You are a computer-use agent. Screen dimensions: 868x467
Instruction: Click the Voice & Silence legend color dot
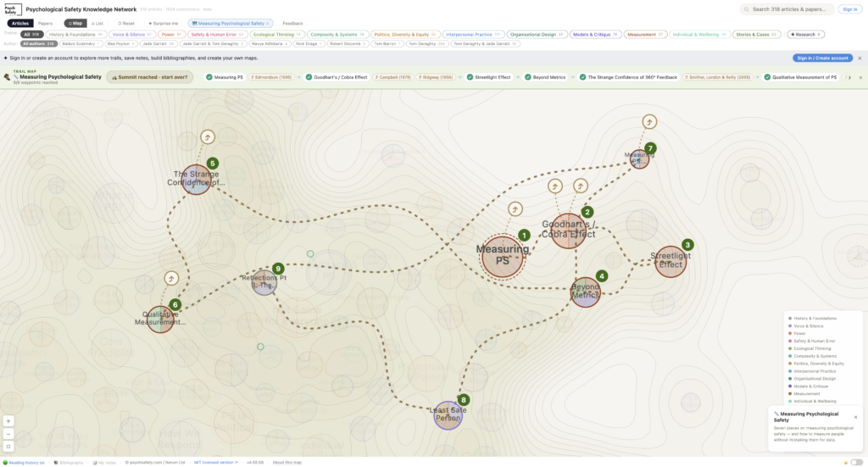click(790, 326)
